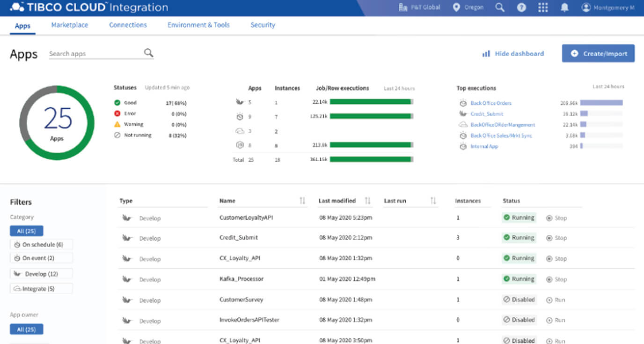644x344 pixels.
Task: Click the hexagon app type icon with 8 apps
Action: click(240, 145)
